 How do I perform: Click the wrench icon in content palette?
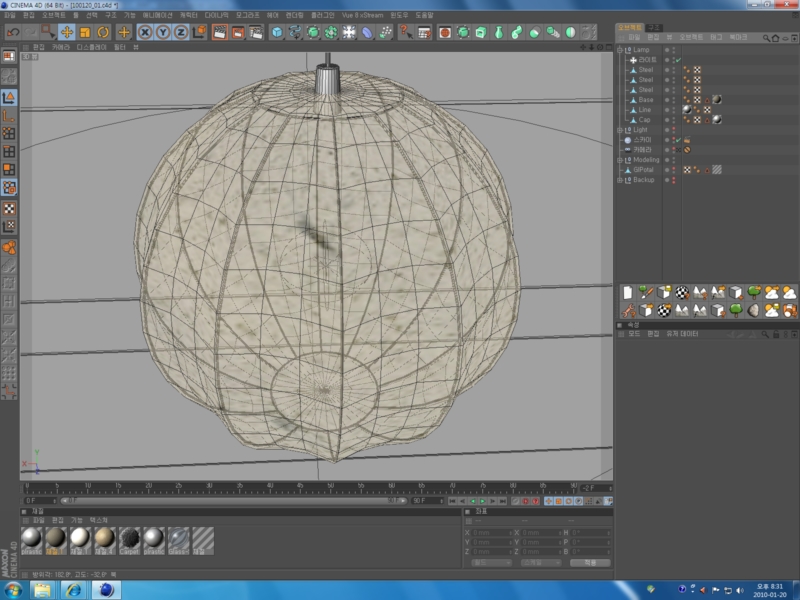pos(628,310)
